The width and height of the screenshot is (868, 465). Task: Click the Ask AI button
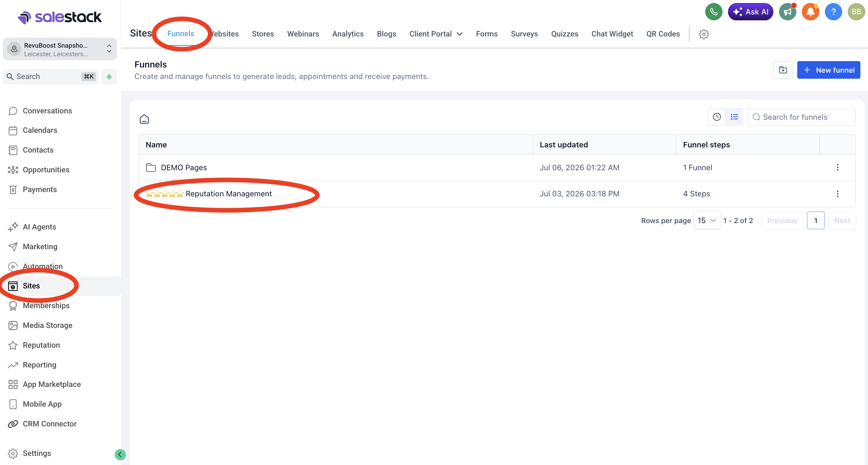click(750, 12)
